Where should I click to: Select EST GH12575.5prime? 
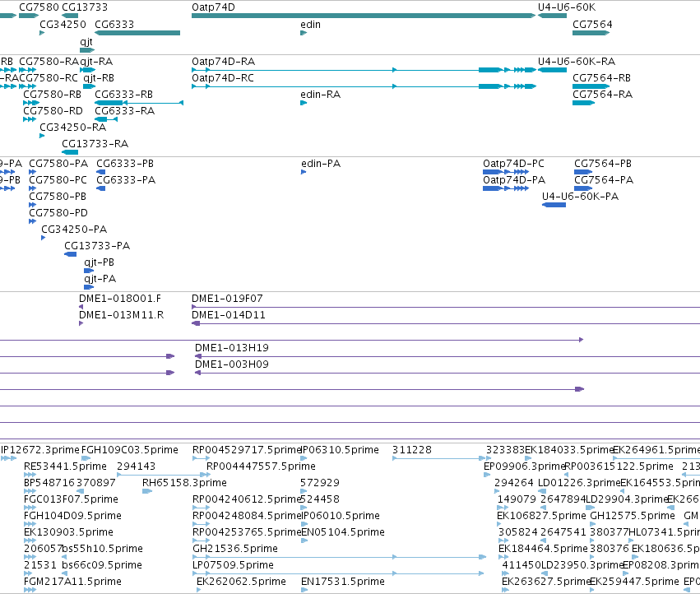pos(593,524)
